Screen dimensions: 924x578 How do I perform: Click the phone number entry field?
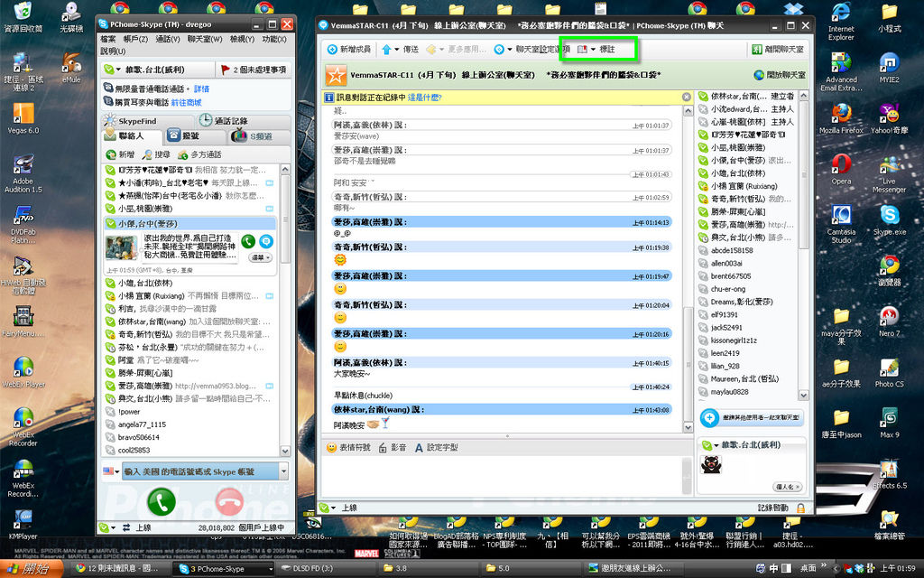[200, 471]
